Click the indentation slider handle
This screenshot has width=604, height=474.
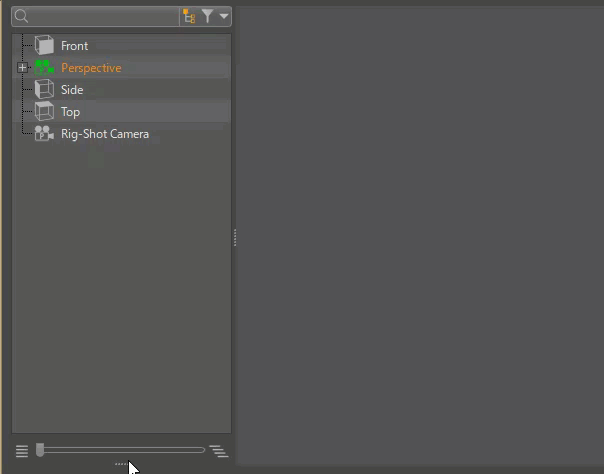click(x=40, y=450)
